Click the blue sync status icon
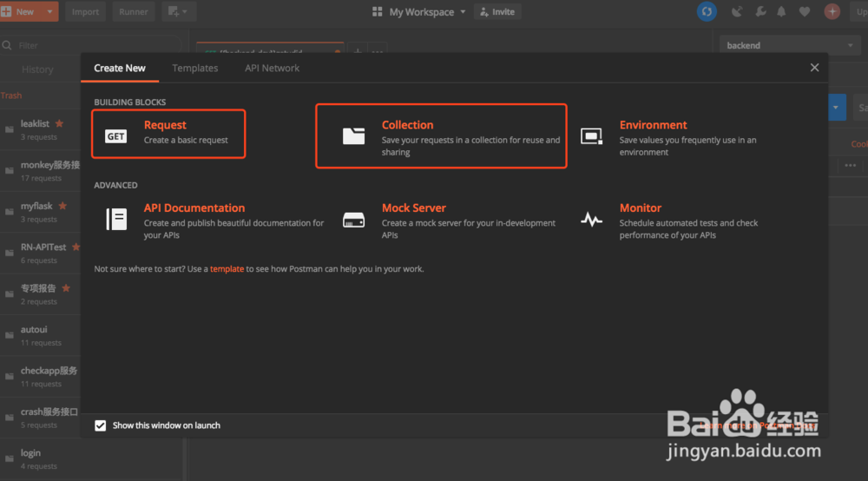 (x=707, y=11)
